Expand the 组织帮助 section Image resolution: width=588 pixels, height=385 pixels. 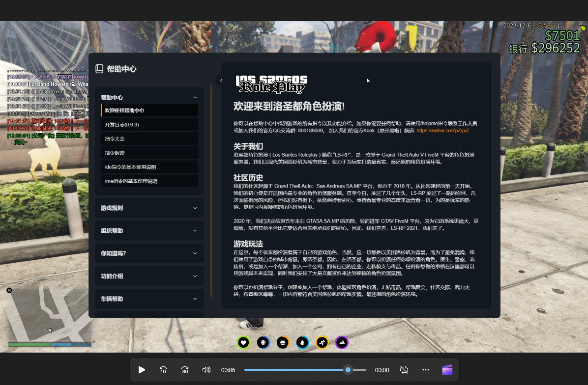pos(149,231)
